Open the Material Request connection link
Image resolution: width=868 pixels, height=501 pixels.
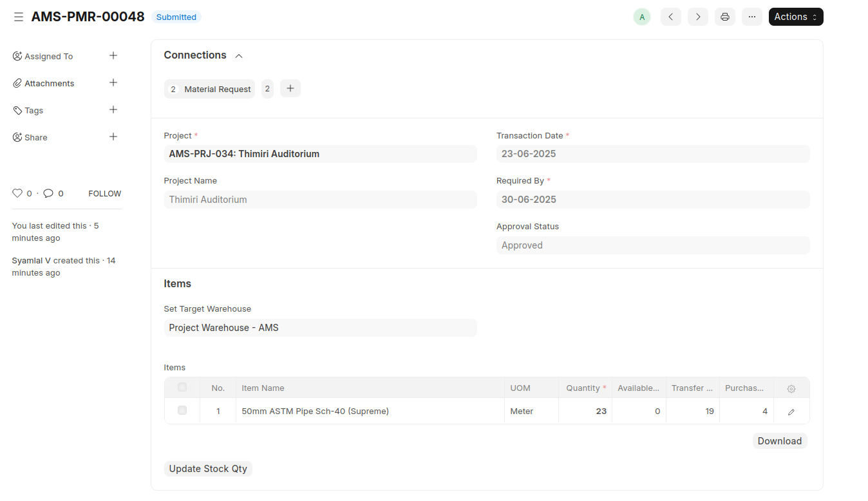(x=217, y=89)
